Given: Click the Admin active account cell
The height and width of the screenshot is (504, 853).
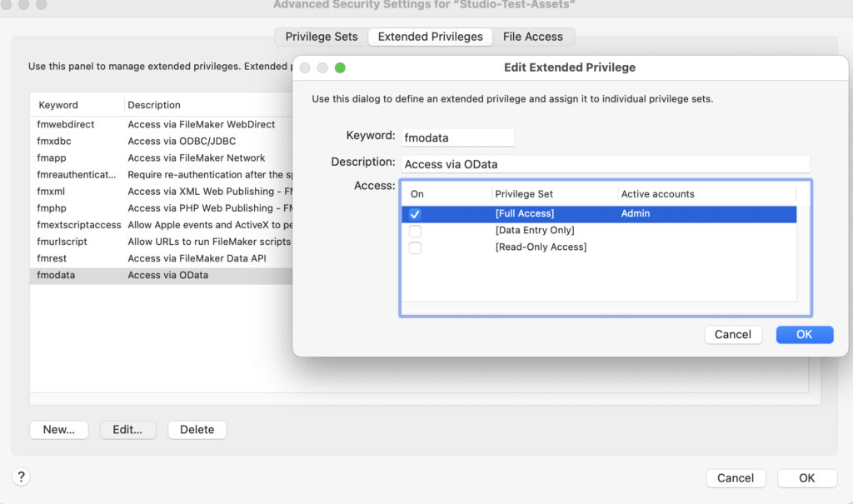Looking at the screenshot, I should point(636,213).
